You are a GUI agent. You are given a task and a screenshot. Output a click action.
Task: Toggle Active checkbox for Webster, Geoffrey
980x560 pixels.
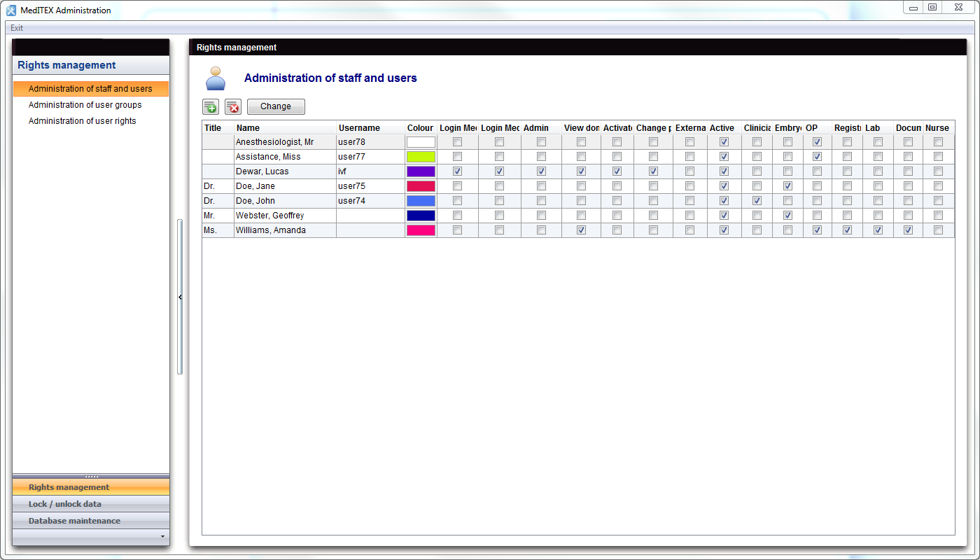coord(724,216)
